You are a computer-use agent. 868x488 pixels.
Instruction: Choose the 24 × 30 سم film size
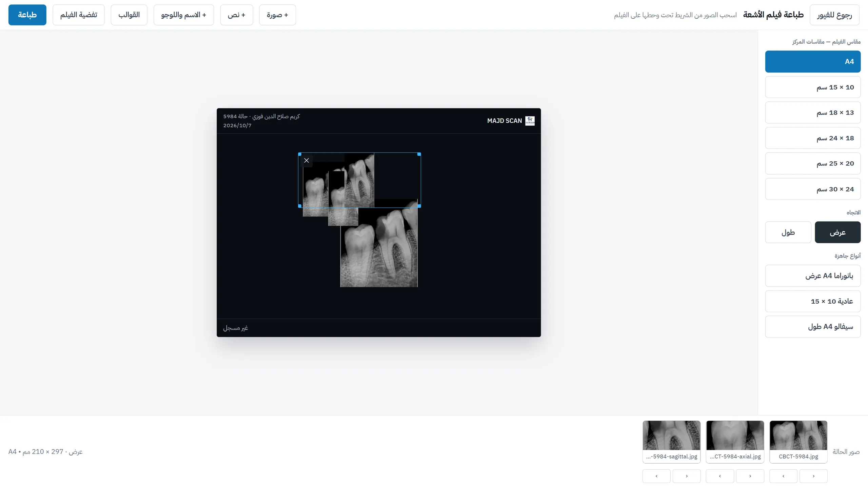(x=813, y=189)
